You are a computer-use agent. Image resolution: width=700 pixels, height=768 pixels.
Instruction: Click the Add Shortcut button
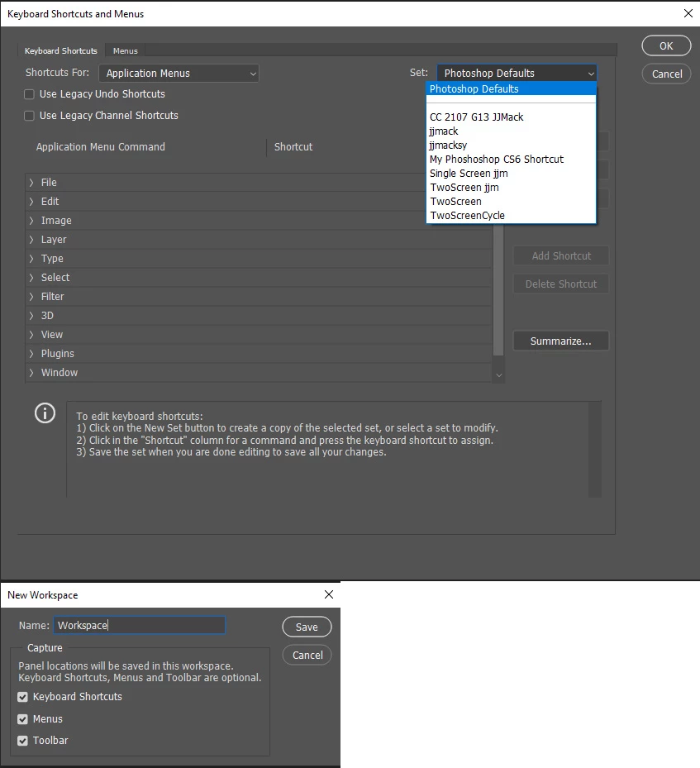[561, 255]
